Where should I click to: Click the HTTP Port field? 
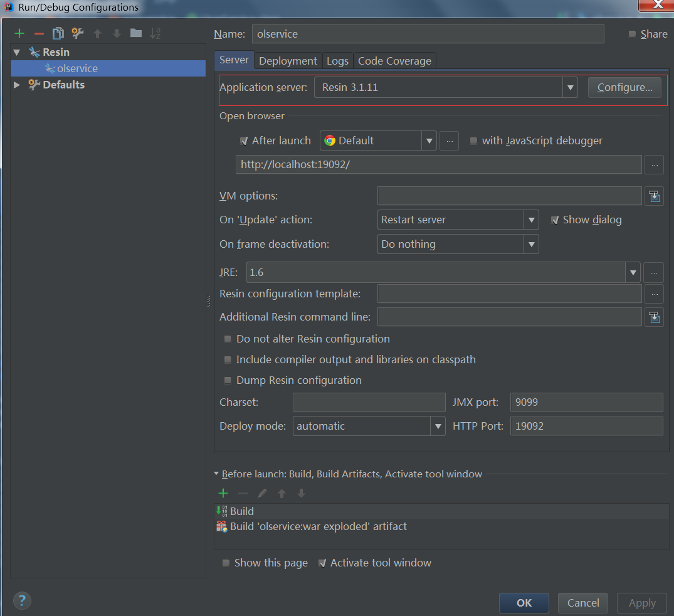click(x=586, y=427)
